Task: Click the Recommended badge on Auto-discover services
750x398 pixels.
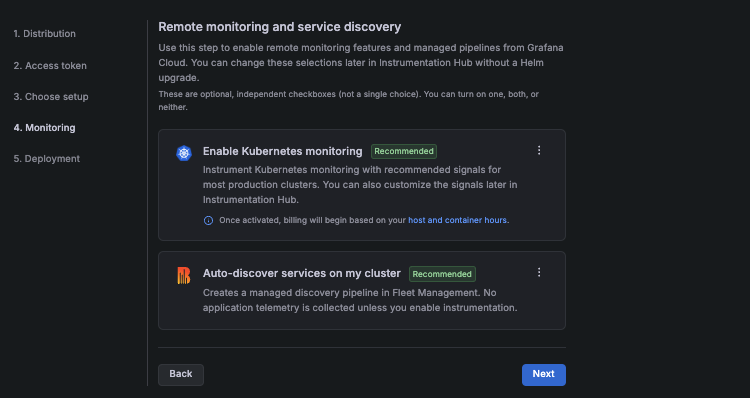Action: [x=442, y=274]
